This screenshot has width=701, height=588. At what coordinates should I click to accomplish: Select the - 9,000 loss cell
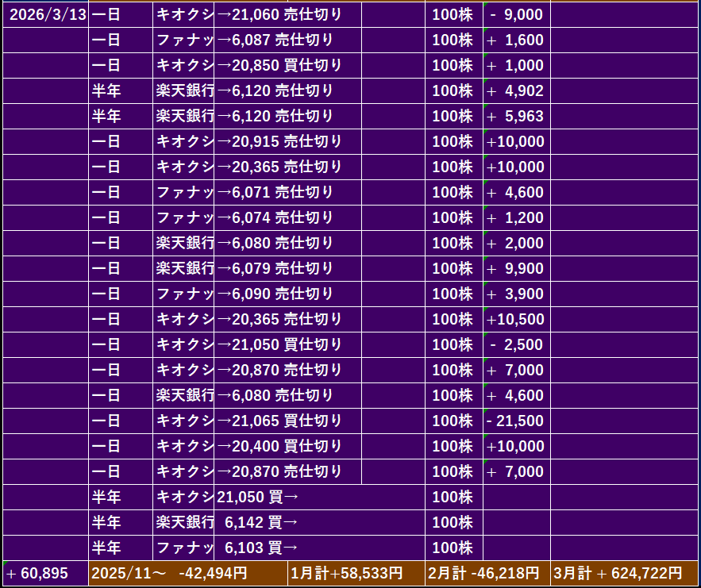pyautogui.click(x=516, y=14)
